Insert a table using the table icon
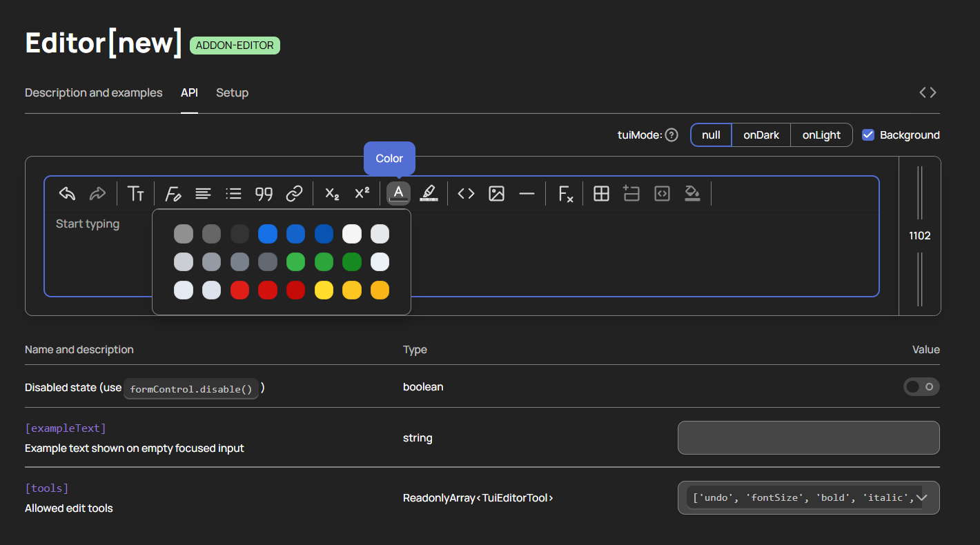Viewport: 980px width, 545px height. pyautogui.click(x=601, y=194)
